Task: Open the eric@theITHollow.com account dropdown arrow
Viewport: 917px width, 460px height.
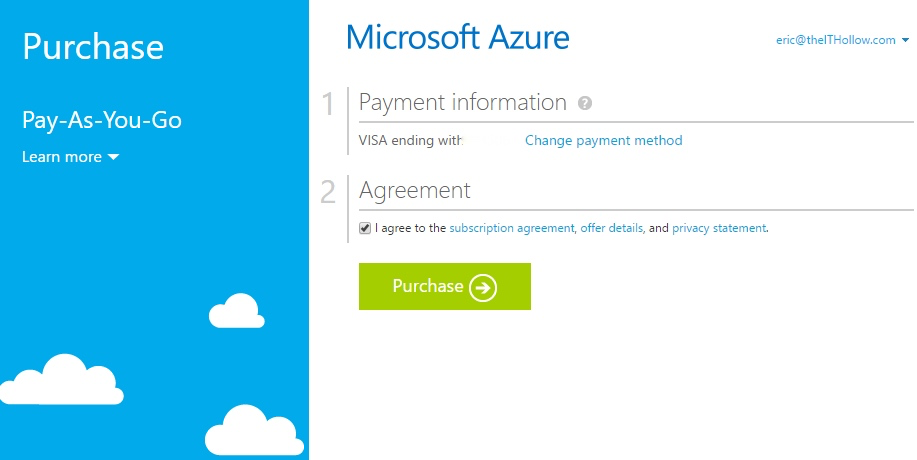Action: (x=905, y=41)
